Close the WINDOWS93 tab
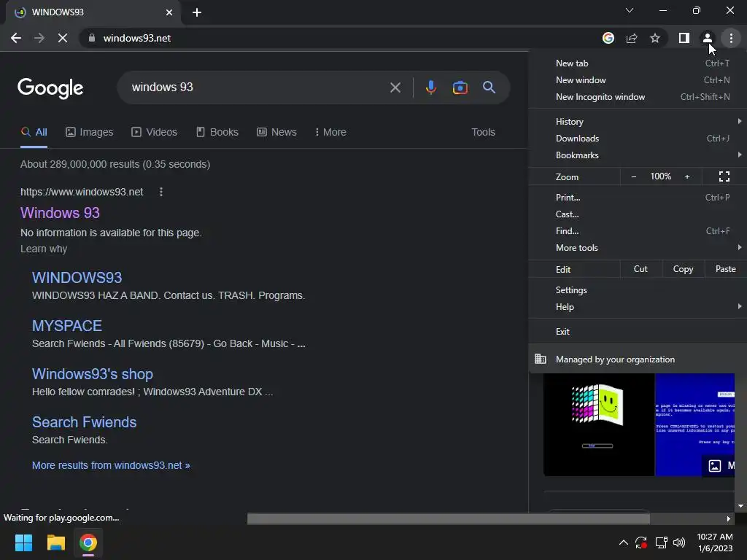The width and height of the screenshot is (747, 560). [169, 12]
